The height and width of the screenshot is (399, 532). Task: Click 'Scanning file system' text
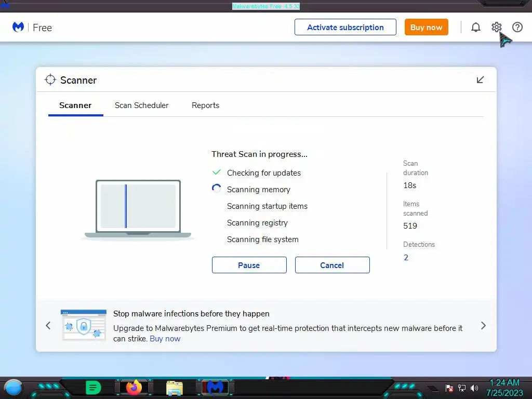(x=262, y=240)
